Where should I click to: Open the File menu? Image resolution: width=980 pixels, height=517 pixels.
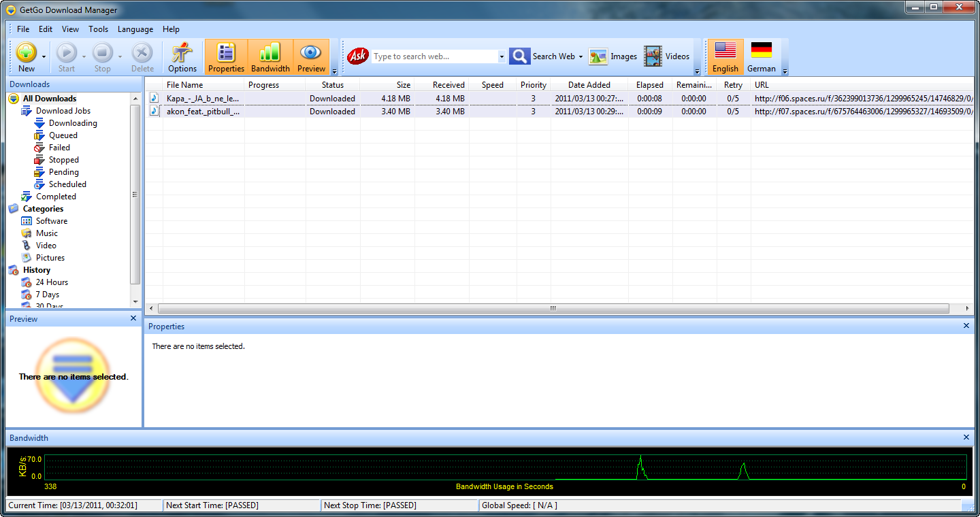click(x=23, y=29)
